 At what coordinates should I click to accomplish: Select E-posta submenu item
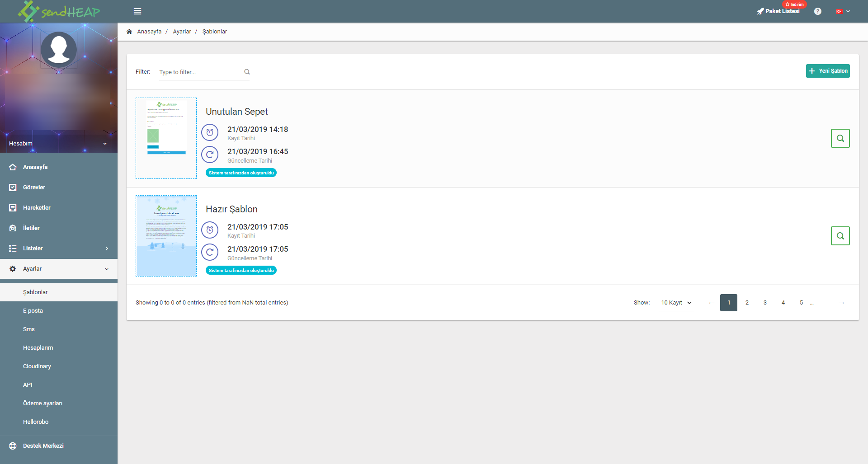(x=59, y=311)
